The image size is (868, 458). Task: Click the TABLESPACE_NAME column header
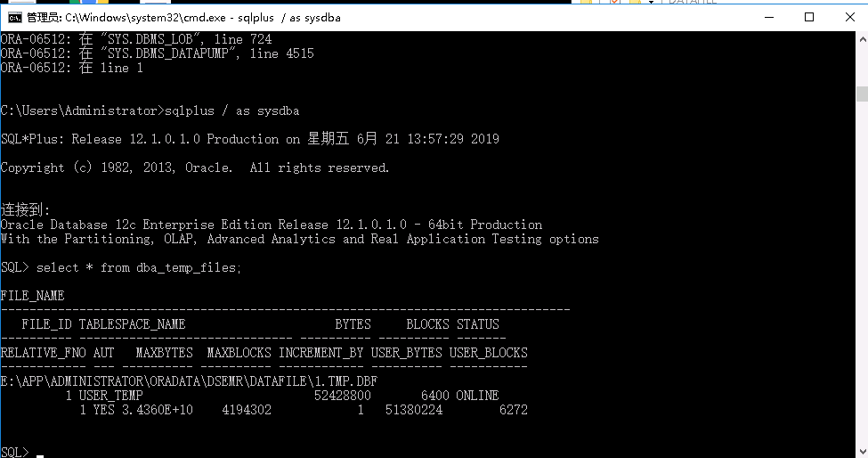(132, 324)
